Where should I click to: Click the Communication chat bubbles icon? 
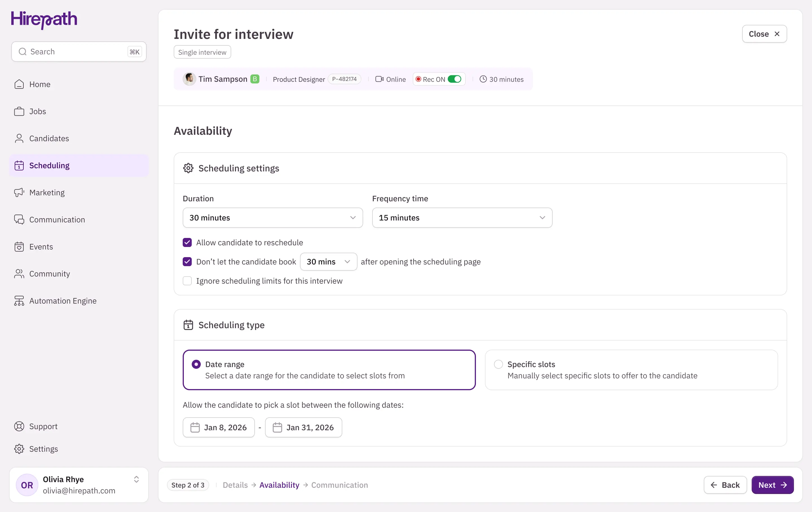(x=19, y=220)
